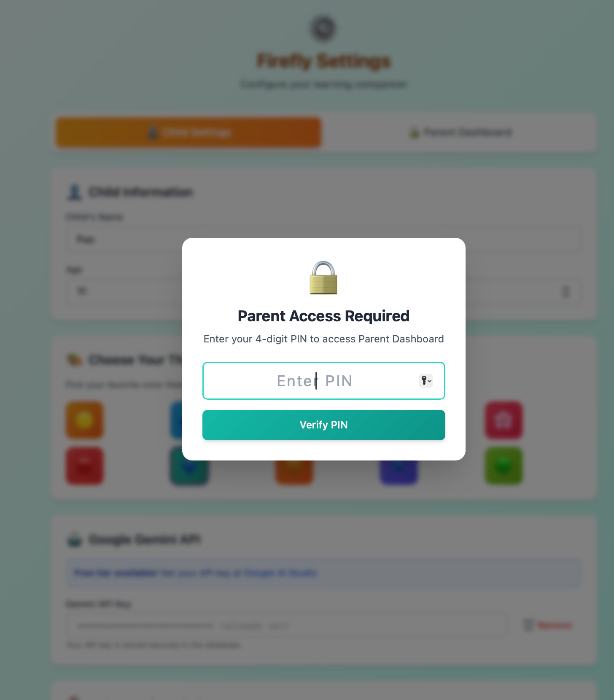Click the padlock icon in the dialog

point(323,278)
